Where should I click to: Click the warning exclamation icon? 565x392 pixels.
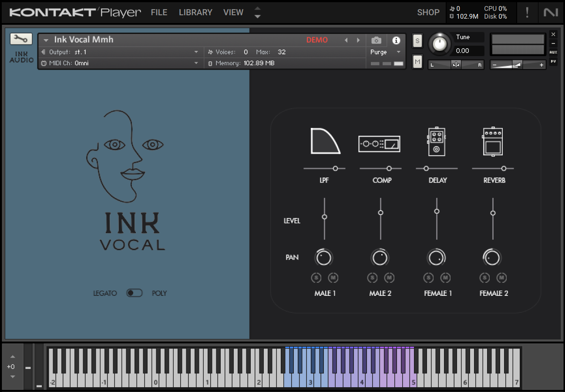(x=527, y=12)
